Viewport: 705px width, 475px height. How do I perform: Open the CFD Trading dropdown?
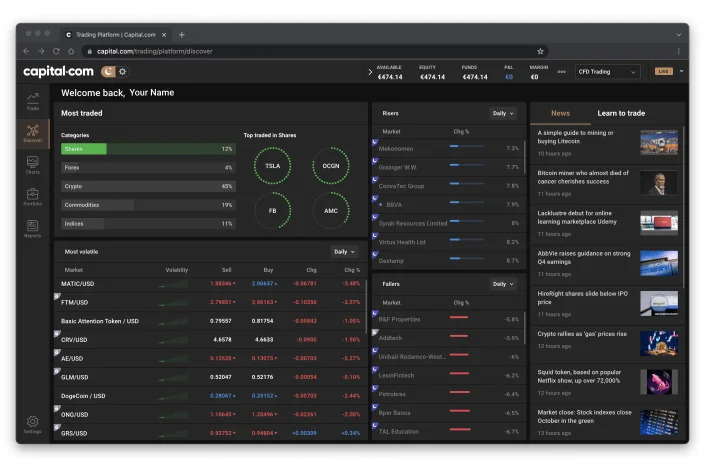[x=607, y=72]
